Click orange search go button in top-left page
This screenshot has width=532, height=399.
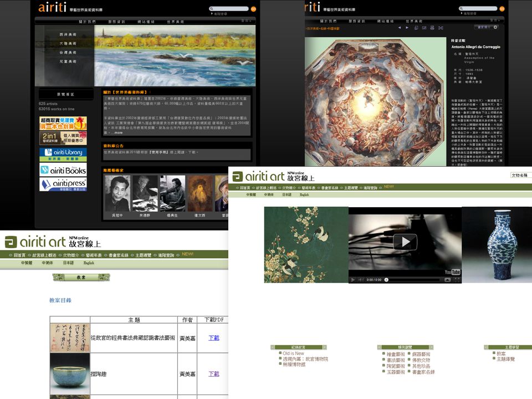tap(253, 9)
